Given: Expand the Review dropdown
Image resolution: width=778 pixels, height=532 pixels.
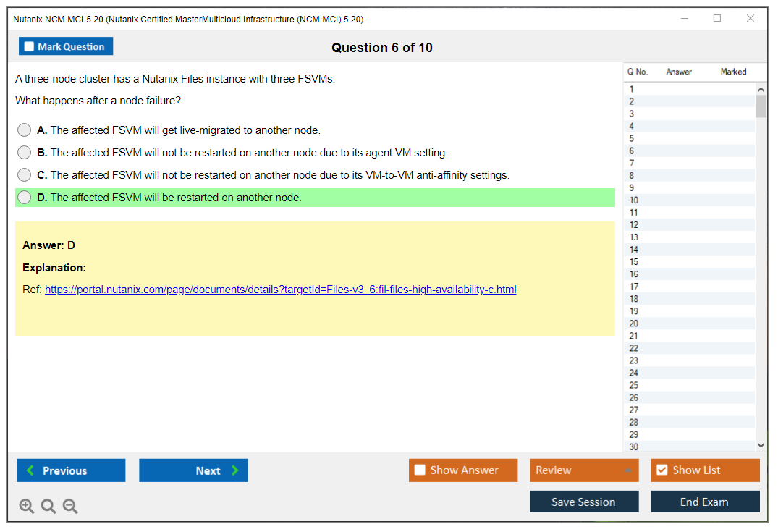Looking at the screenshot, I should [x=584, y=470].
